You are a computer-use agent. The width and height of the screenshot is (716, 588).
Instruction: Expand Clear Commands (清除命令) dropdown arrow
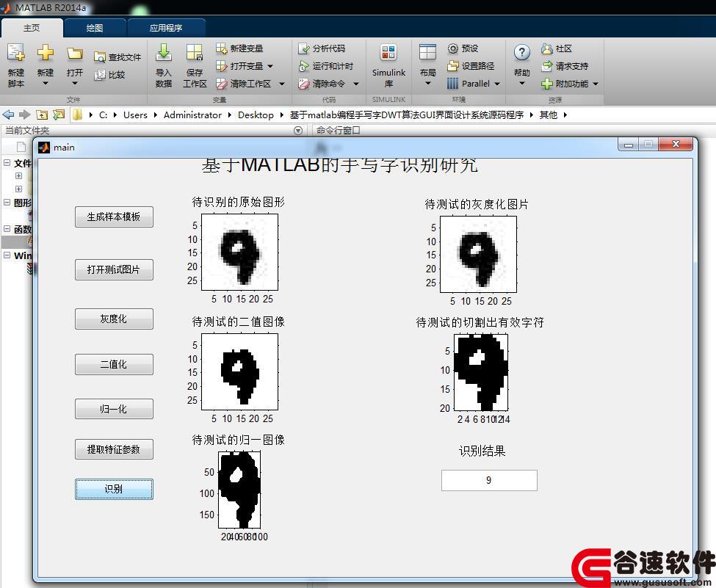click(x=356, y=84)
